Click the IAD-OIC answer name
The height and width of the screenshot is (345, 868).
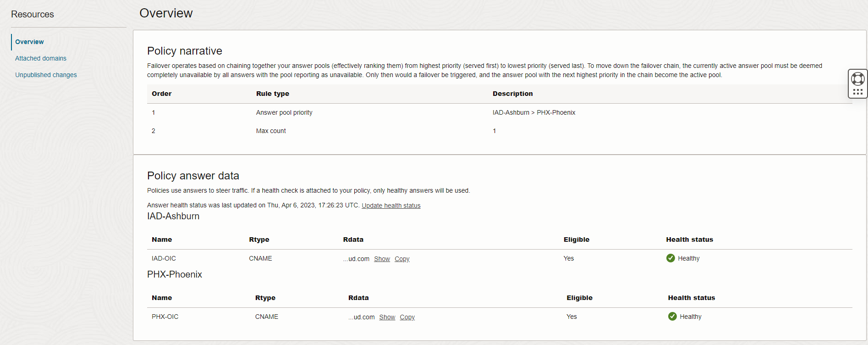[164, 258]
